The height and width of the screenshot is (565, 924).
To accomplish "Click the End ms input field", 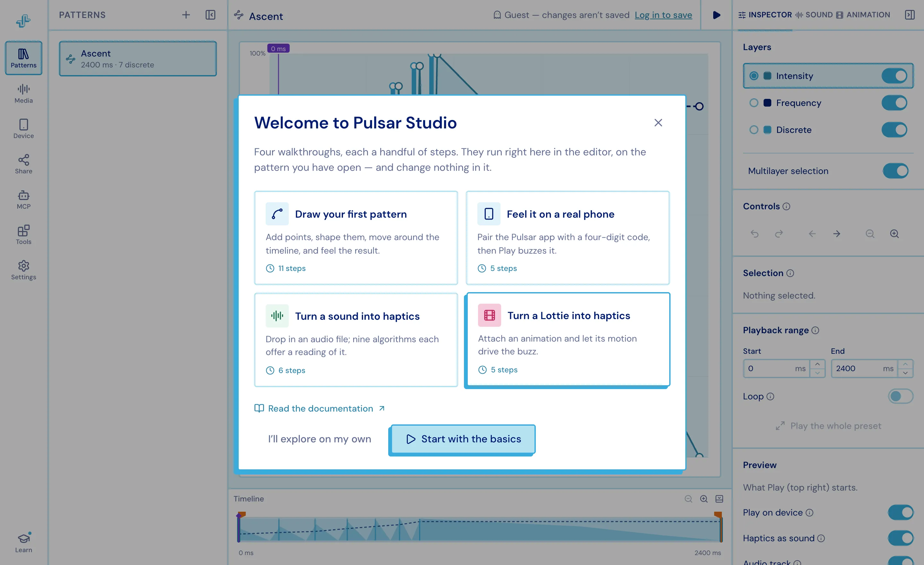I will coord(864,369).
